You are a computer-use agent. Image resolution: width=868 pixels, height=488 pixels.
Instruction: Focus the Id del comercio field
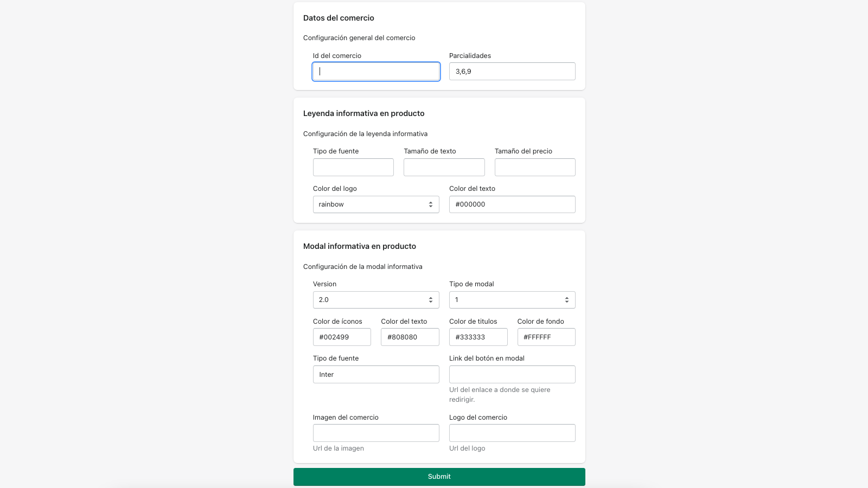tap(376, 72)
